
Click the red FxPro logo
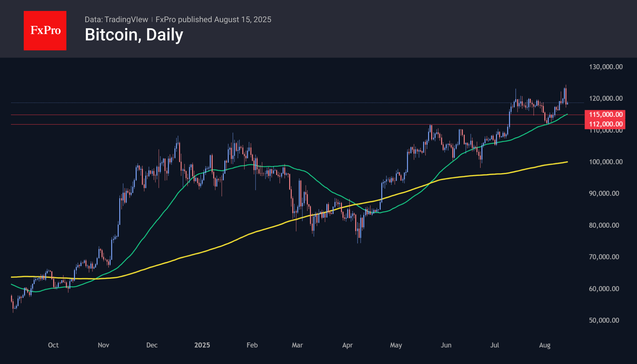pos(45,30)
